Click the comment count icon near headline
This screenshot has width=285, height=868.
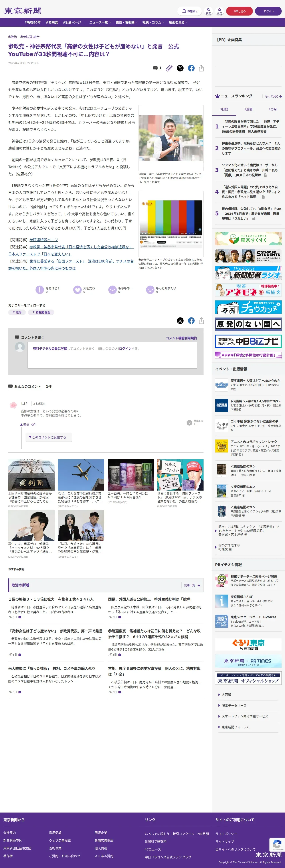[157, 68]
